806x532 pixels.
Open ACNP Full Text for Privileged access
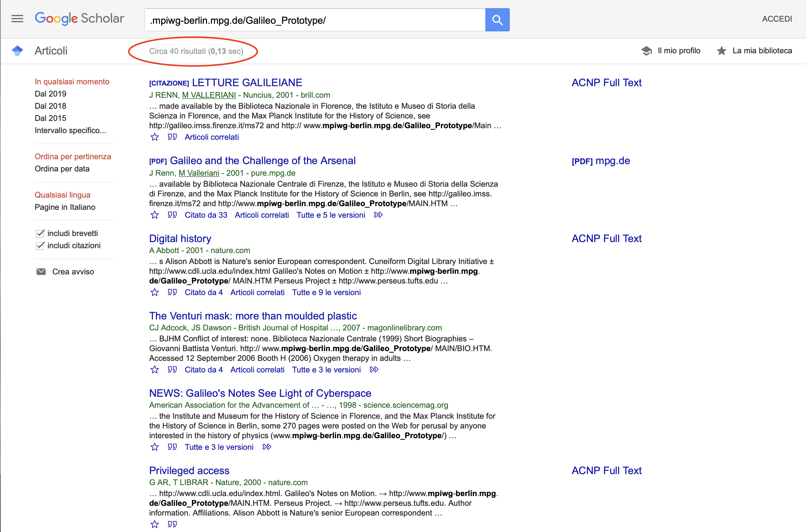tap(607, 470)
